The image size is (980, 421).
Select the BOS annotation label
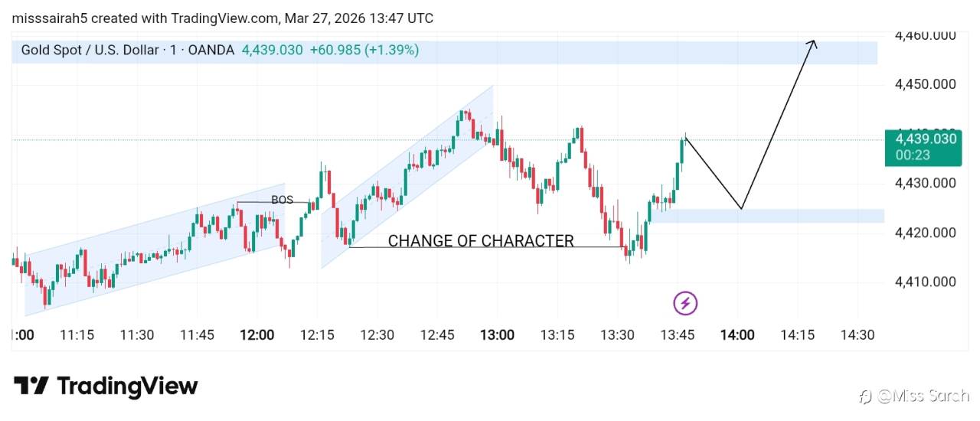(282, 200)
